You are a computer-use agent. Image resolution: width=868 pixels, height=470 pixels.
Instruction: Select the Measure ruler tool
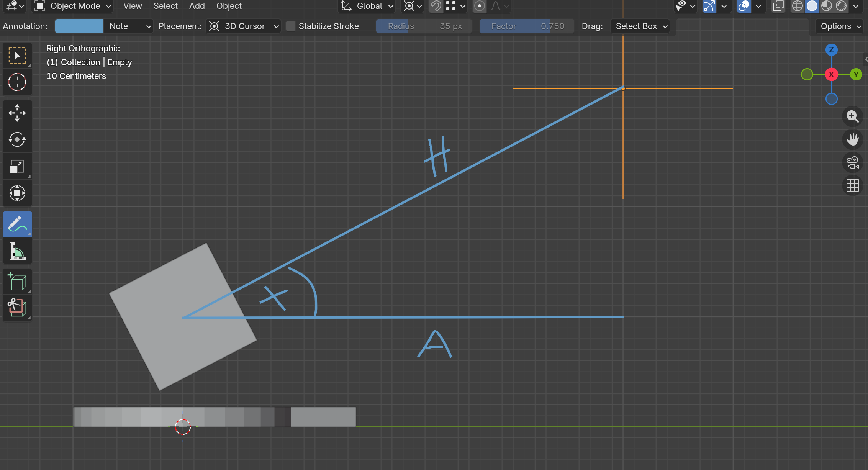pos(17,251)
